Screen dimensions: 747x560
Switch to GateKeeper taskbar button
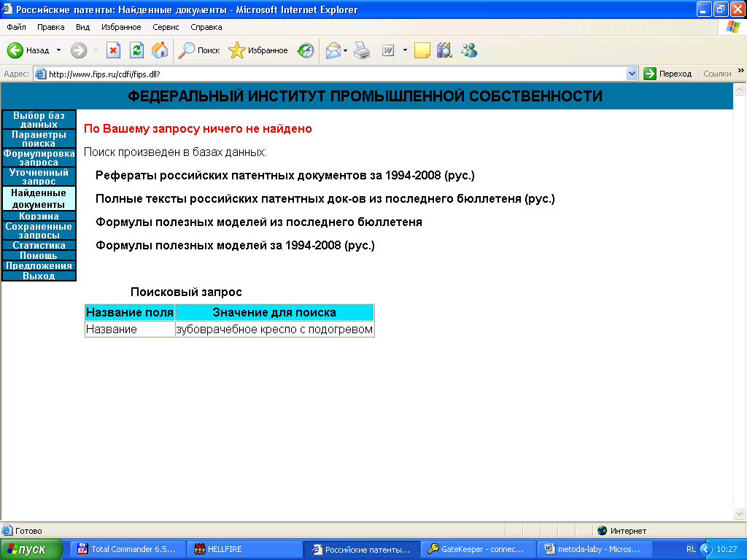point(477,549)
